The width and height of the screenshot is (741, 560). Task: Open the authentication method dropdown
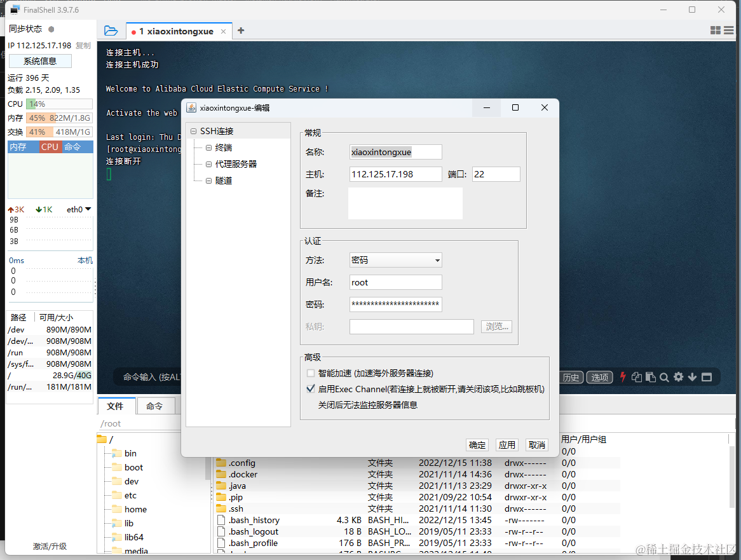click(395, 260)
